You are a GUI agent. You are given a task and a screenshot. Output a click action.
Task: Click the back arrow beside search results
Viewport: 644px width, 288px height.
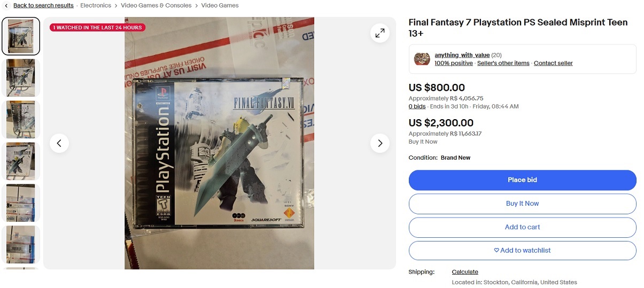click(x=6, y=5)
